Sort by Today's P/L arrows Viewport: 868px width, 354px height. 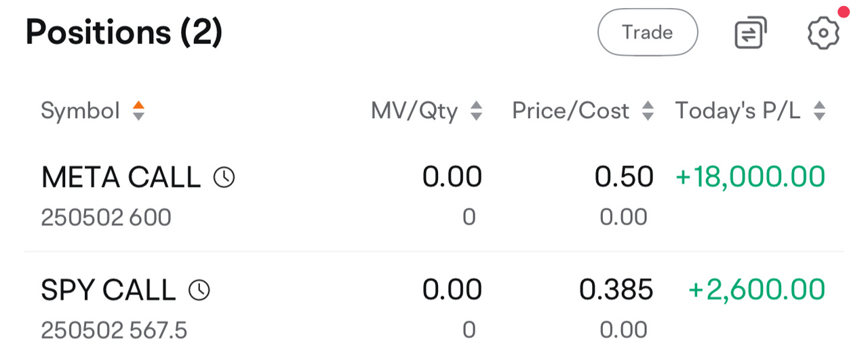pyautogui.click(x=819, y=111)
